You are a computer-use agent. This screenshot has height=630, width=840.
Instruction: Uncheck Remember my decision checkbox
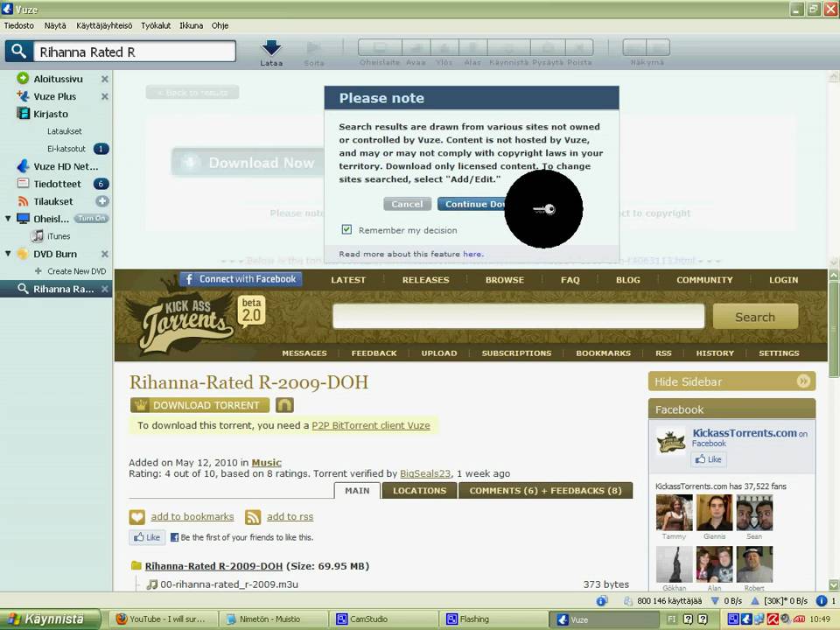[x=346, y=230]
